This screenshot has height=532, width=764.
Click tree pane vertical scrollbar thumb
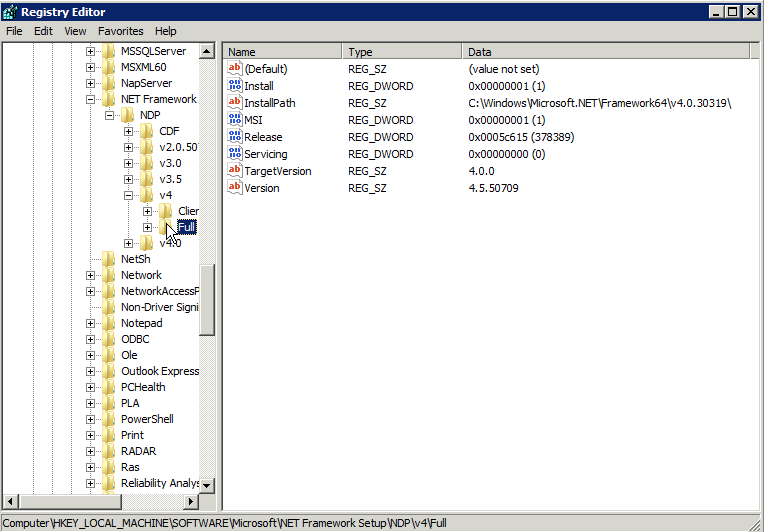pos(207,300)
